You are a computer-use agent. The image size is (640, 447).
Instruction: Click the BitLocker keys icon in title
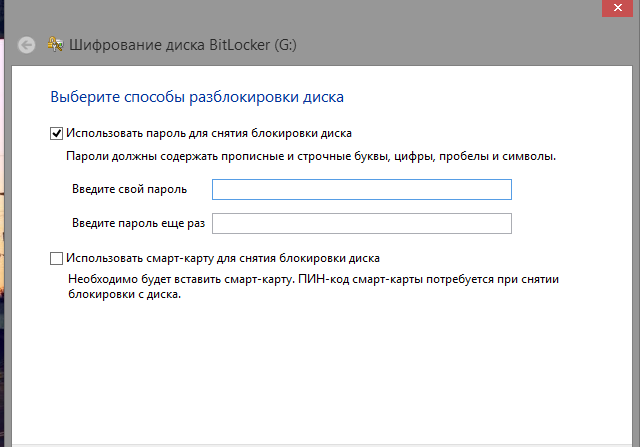[x=55, y=44]
